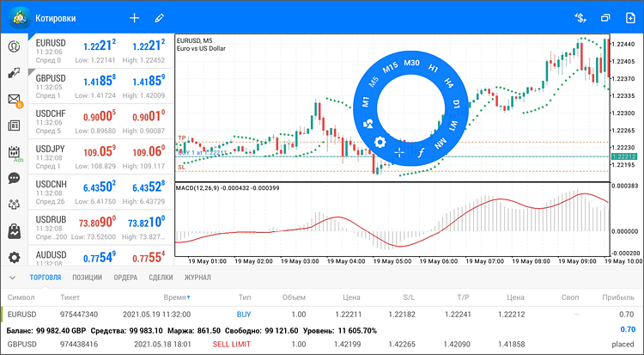Viewport: 644px width, 355px height.
Task: Tap the 'EURUSD, M5' chart title
Action: tap(195, 40)
